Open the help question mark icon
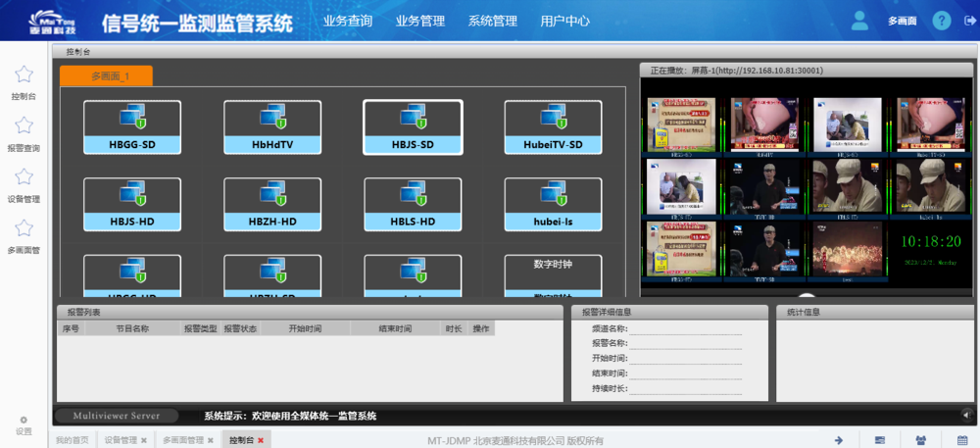 click(x=941, y=20)
